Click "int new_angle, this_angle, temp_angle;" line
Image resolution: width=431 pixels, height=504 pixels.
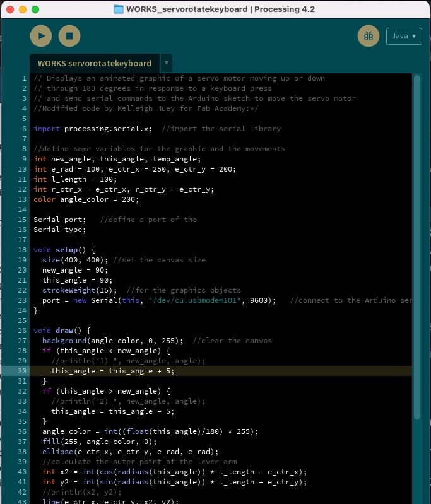[117, 159]
